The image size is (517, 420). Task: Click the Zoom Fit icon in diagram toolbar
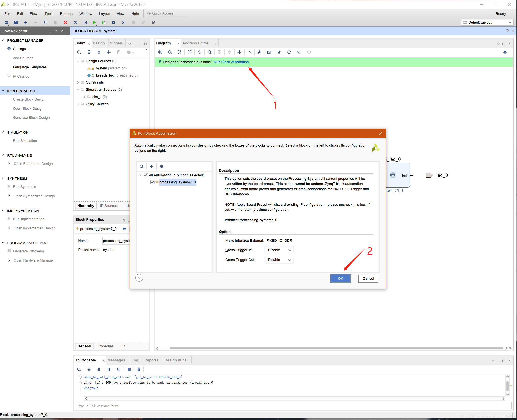180,52
